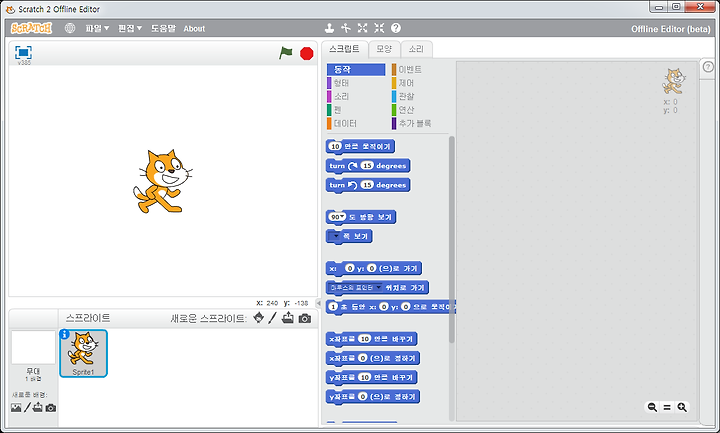Select the duplicate stamp tool
The image size is (720, 433).
coord(329,28)
